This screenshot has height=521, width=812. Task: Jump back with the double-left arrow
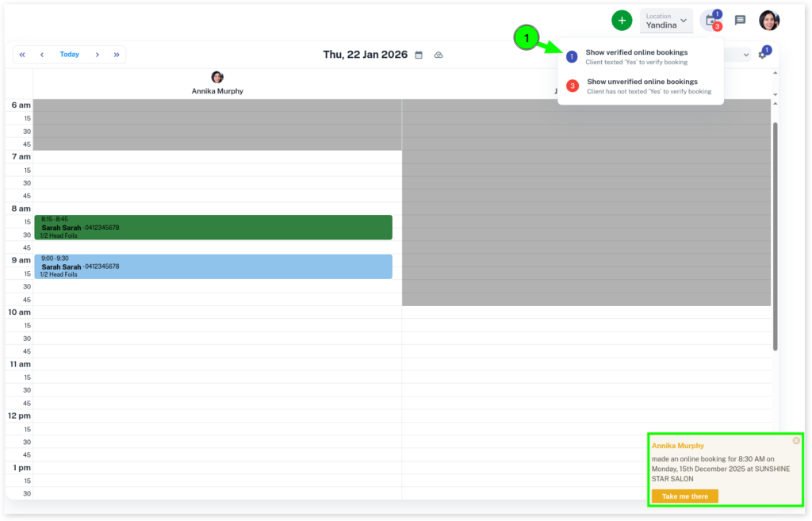[x=22, y=55]
